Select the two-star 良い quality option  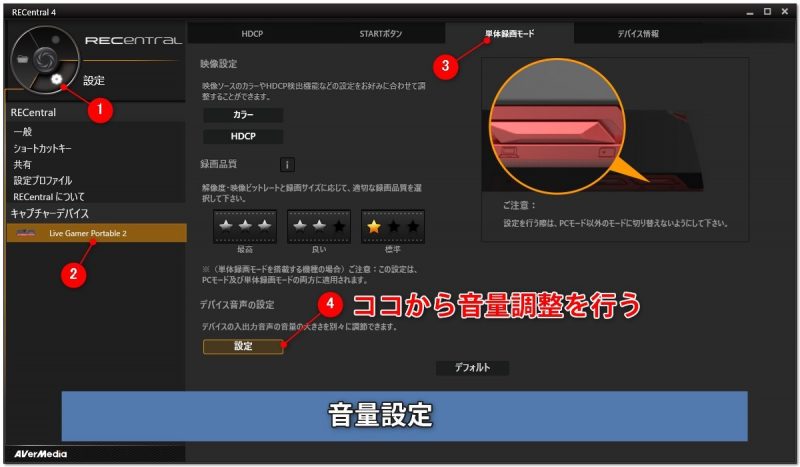point(319,226)
